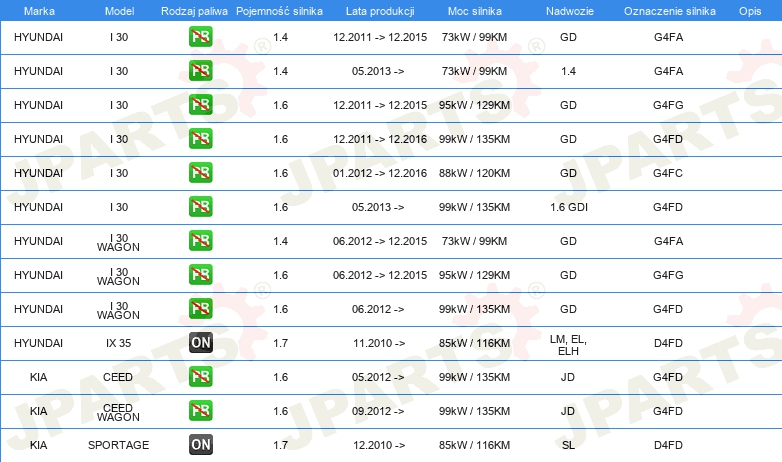
Task: Click the Nadwozie column header
Action: (x=569, y=11)
